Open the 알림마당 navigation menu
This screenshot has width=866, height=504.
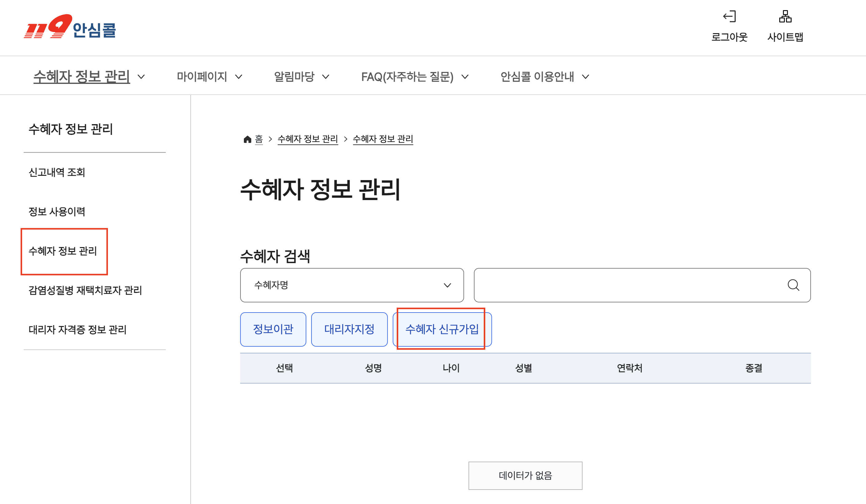(294, 76)
